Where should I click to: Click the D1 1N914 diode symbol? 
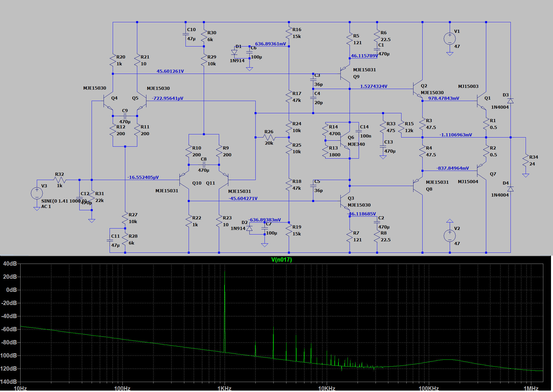tap(234, 53)
